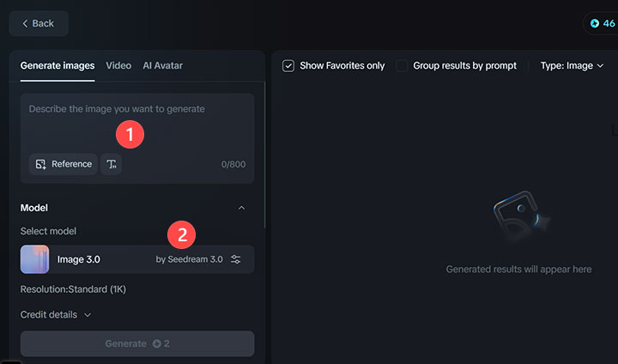Image resolution: width=618 pixels, height=364 pixels.
Task: Click the text style icon beside Reference
Action: pyautogui.click(x=111, y=164)
